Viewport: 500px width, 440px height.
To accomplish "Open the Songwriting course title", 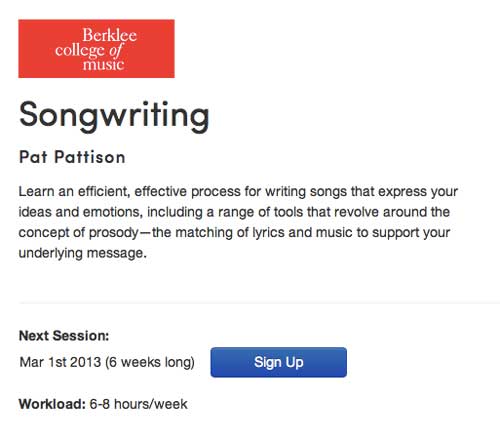I will (x=114, y=117).
